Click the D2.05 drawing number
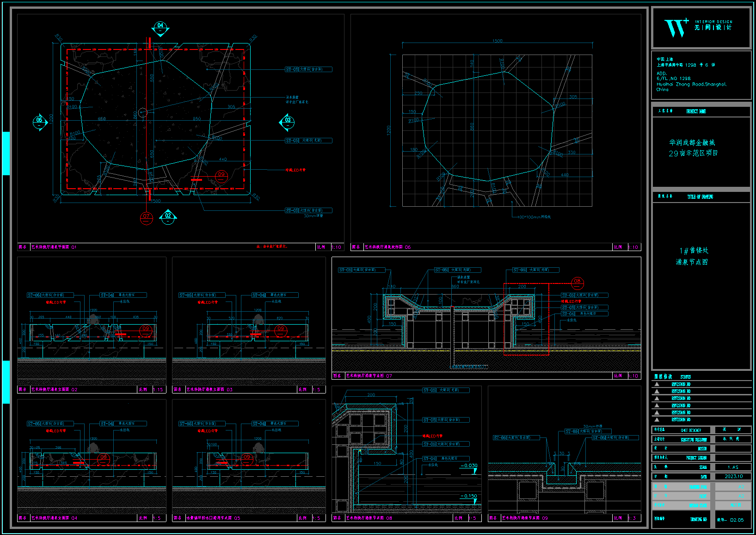Screen dimensions: 756x535 tap(737, 520)
